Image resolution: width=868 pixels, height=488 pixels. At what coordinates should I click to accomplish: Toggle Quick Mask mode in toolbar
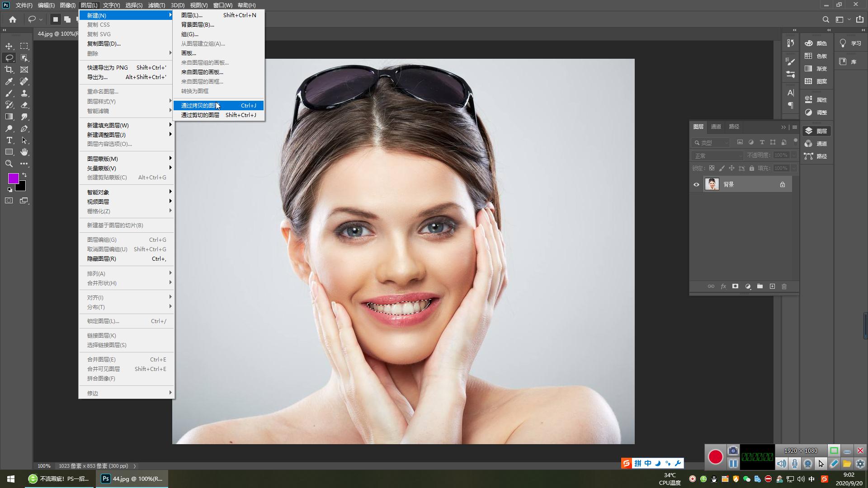coord(9,201)
